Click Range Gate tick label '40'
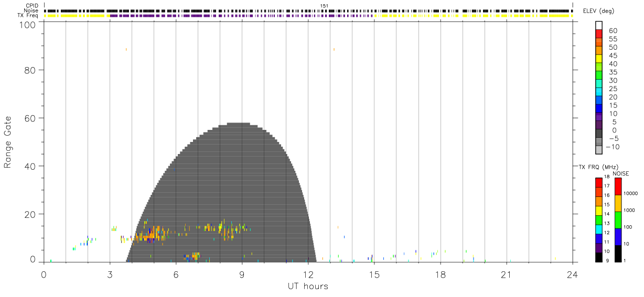This screenshot has width=644, height=297. point(30,166)
